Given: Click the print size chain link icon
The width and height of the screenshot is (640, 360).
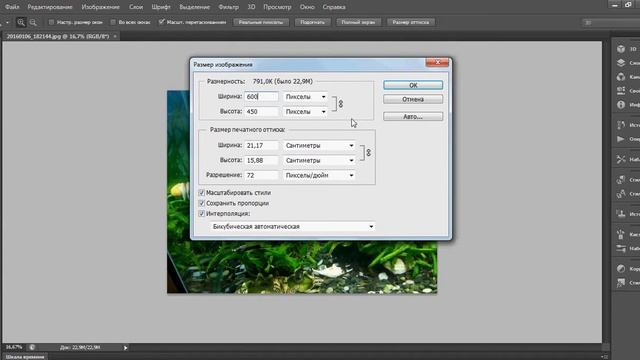Looking at the screenshot, I should pyautogui.click(x=369, y=153).
